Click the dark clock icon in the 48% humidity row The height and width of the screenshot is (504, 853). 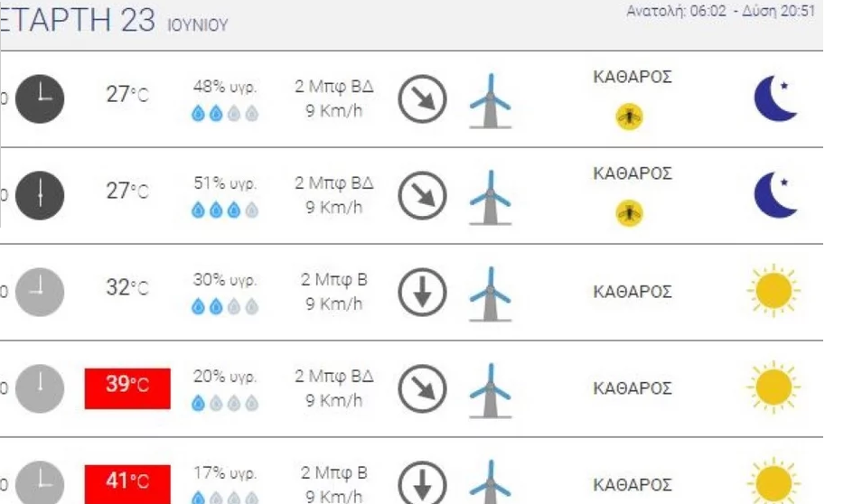[x=40, y=99]
